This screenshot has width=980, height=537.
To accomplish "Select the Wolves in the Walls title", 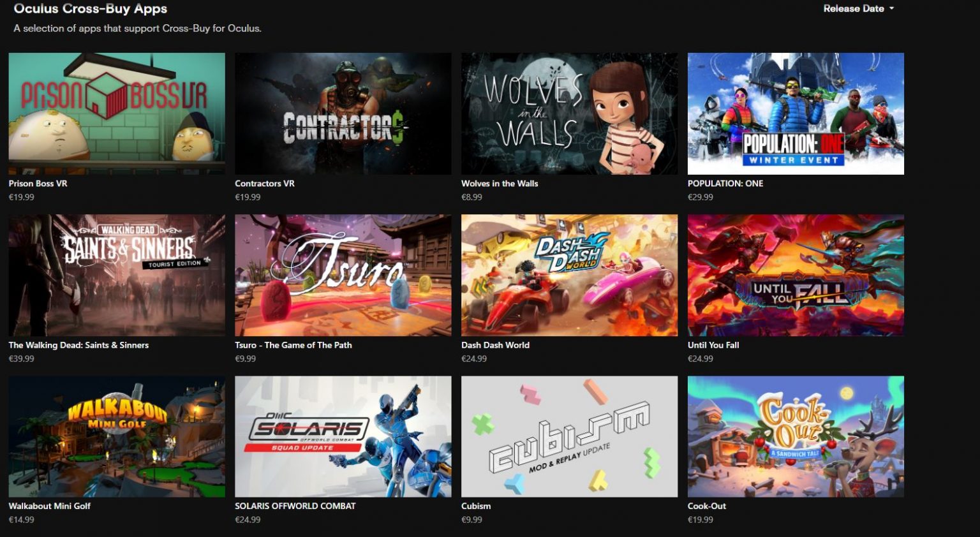I will click(x=500, y=183).
